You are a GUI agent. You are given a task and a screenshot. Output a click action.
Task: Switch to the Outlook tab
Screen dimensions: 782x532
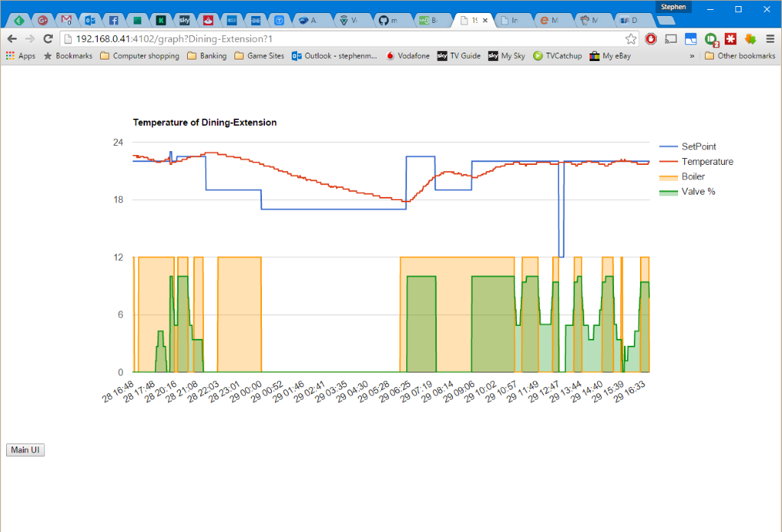pos(90,21)
